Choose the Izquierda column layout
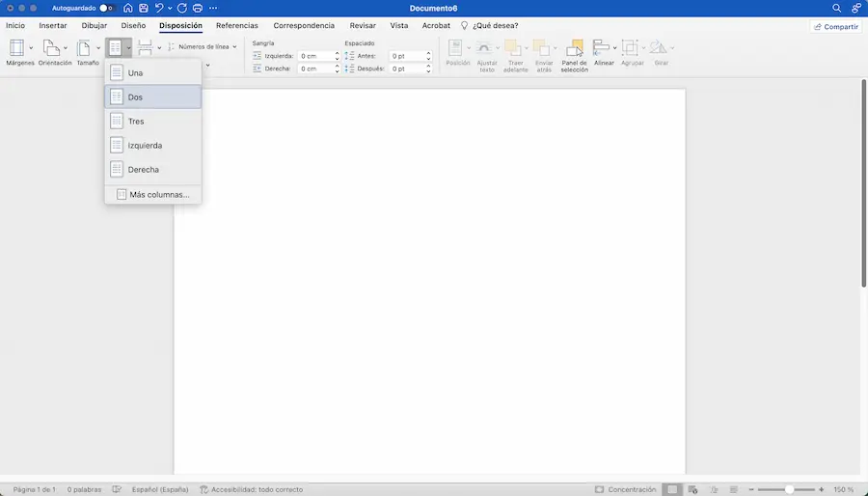Viewport: 868px width, 496px height. [x=152, y=146]
